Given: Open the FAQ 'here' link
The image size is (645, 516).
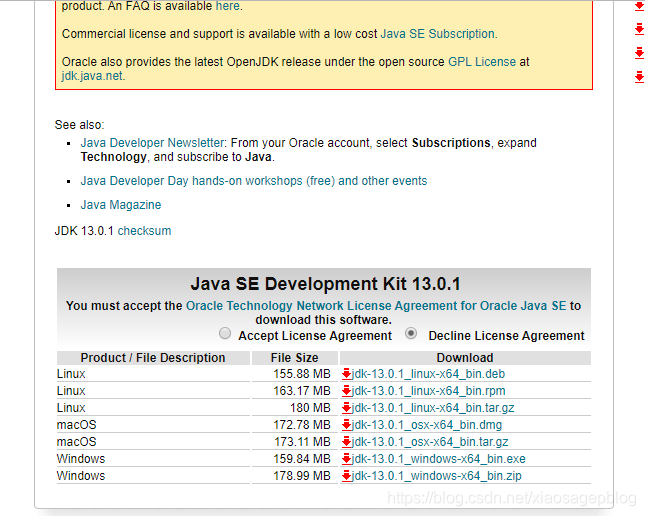Looking at the screenshot, I should coord(227,6).
